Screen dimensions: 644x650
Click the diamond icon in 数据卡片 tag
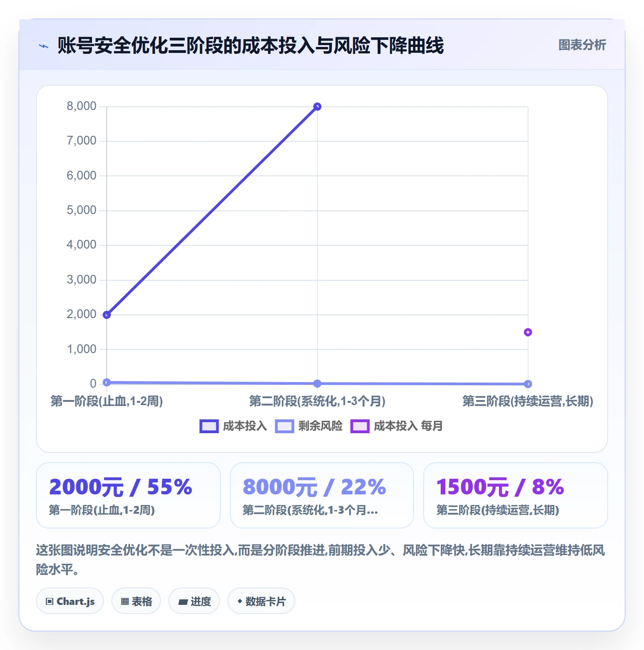click(x=240, y=601)
